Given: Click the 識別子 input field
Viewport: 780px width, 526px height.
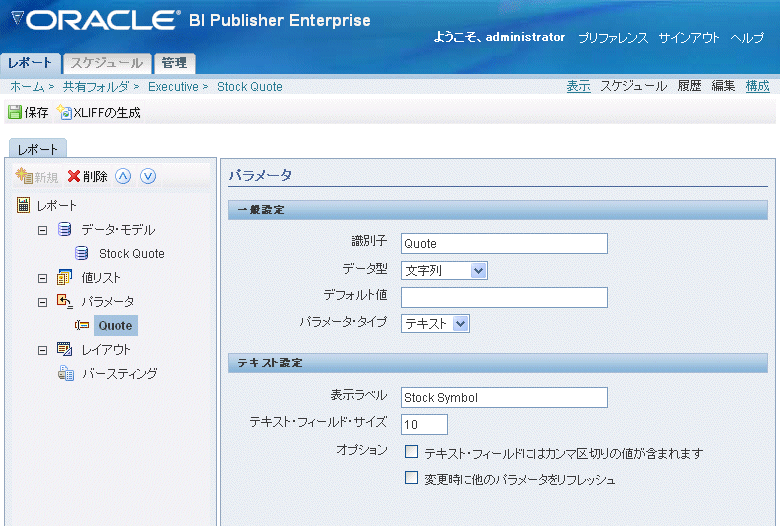Looking at the screenshot, I should point(504,243).
